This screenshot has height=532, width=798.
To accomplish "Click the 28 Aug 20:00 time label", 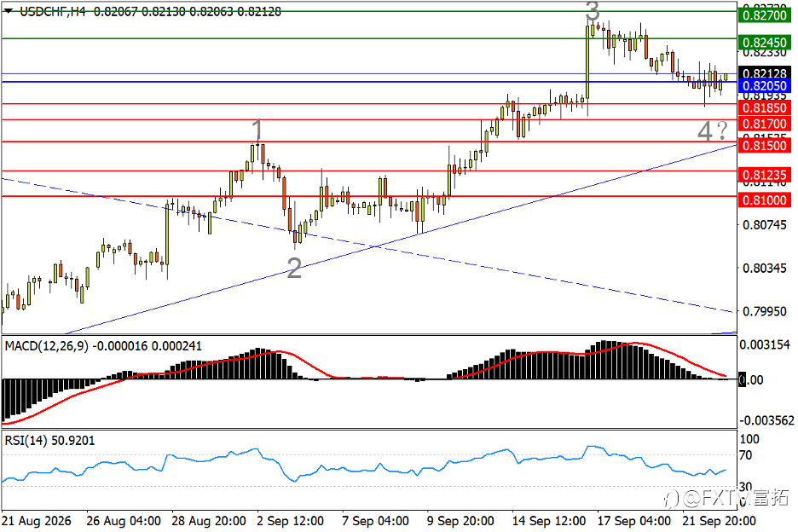I will tap(209, 521).
